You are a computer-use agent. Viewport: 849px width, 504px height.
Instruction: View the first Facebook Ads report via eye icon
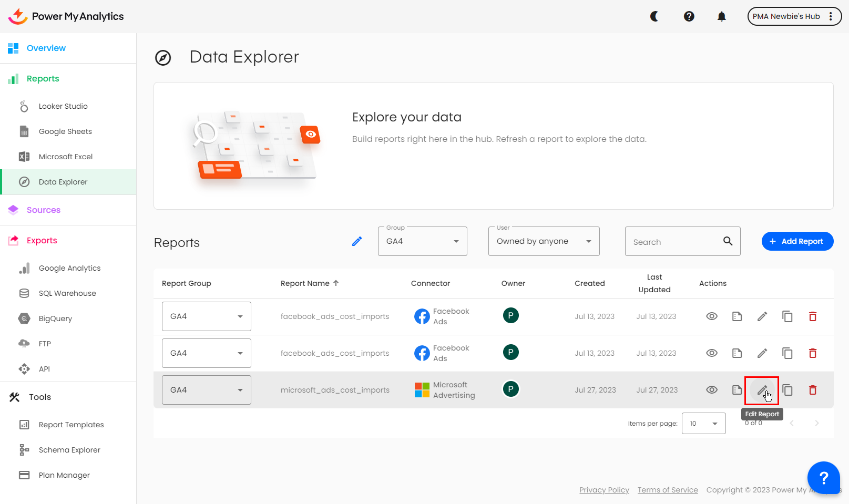tap(711, 316)
